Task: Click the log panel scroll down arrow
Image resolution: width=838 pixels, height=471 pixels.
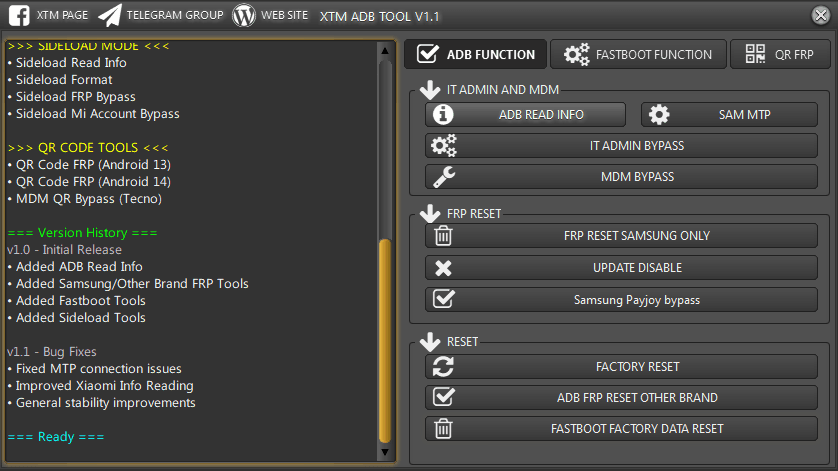Action: [x=385, y=452]
